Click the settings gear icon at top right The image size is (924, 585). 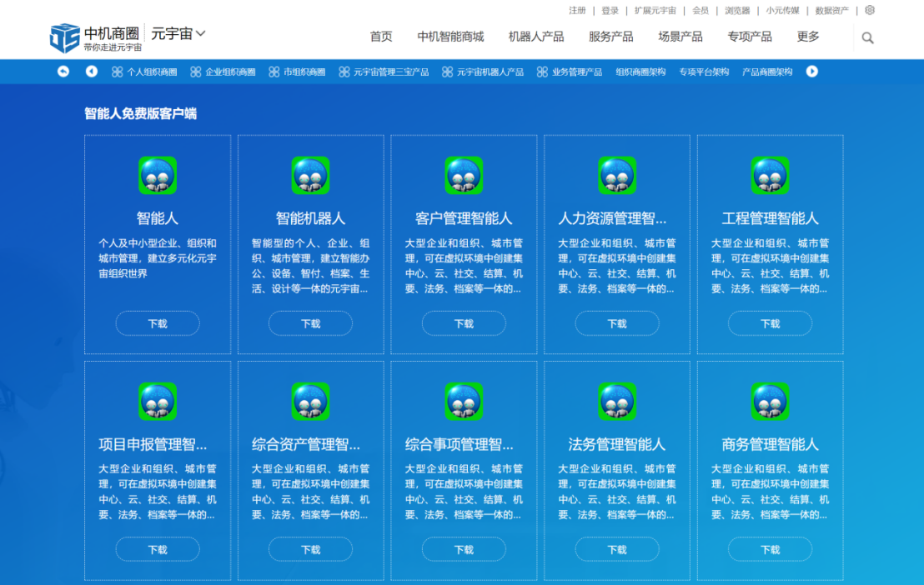pos(870,10)
